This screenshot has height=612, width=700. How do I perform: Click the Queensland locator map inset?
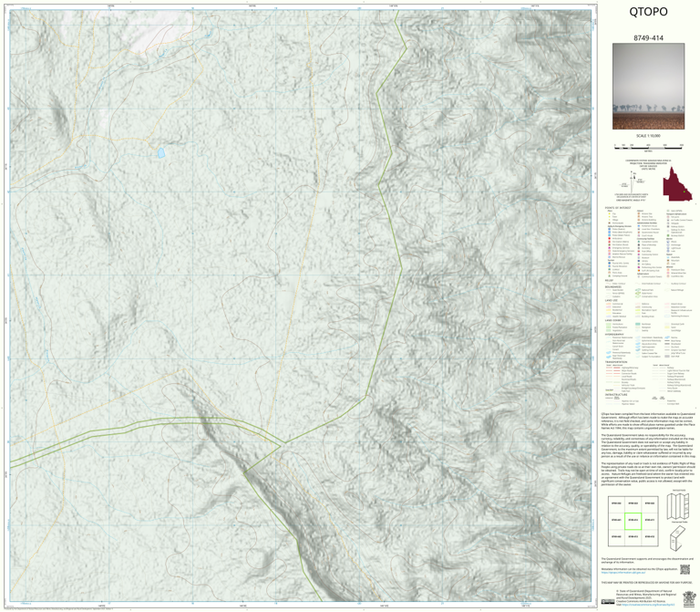coord(677,184)
